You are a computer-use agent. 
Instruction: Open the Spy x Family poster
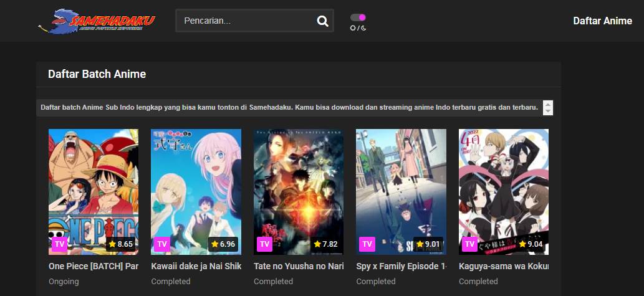[x=401, y=192]
